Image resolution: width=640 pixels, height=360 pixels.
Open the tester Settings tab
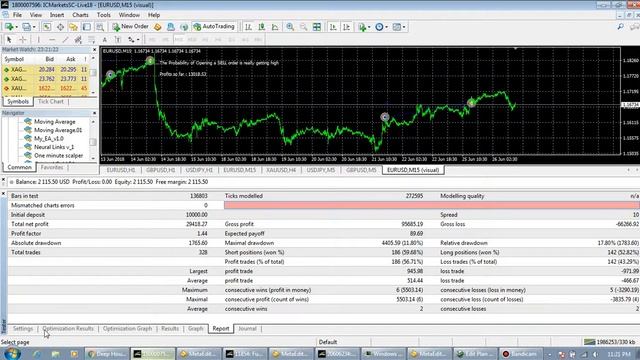23,329
